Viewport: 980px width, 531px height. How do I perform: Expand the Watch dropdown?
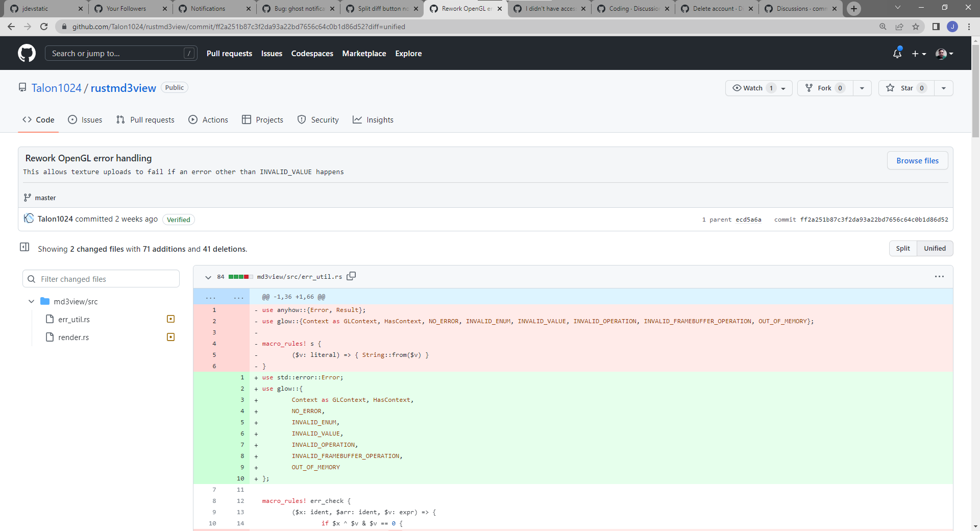tap(784, 88)
